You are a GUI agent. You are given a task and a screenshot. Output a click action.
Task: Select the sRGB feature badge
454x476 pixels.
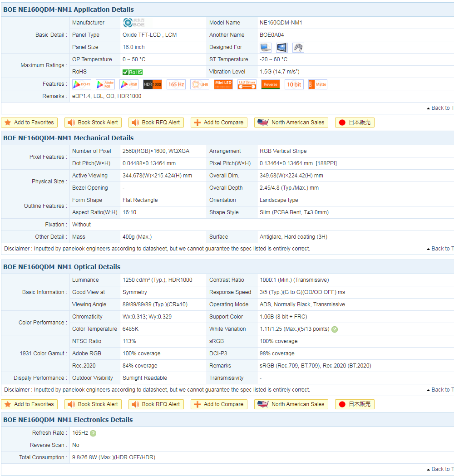[129, 84]
